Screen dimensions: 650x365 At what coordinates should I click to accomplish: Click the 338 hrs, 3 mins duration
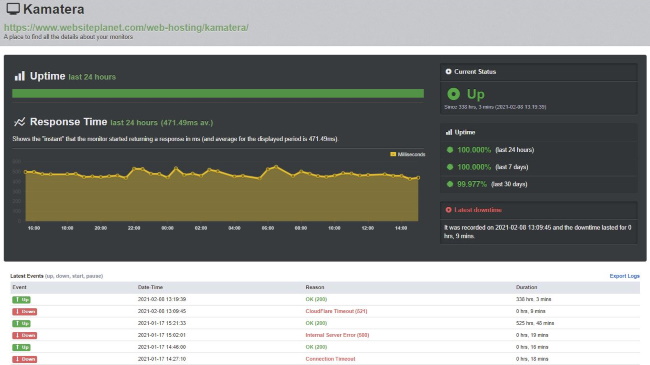534,299
